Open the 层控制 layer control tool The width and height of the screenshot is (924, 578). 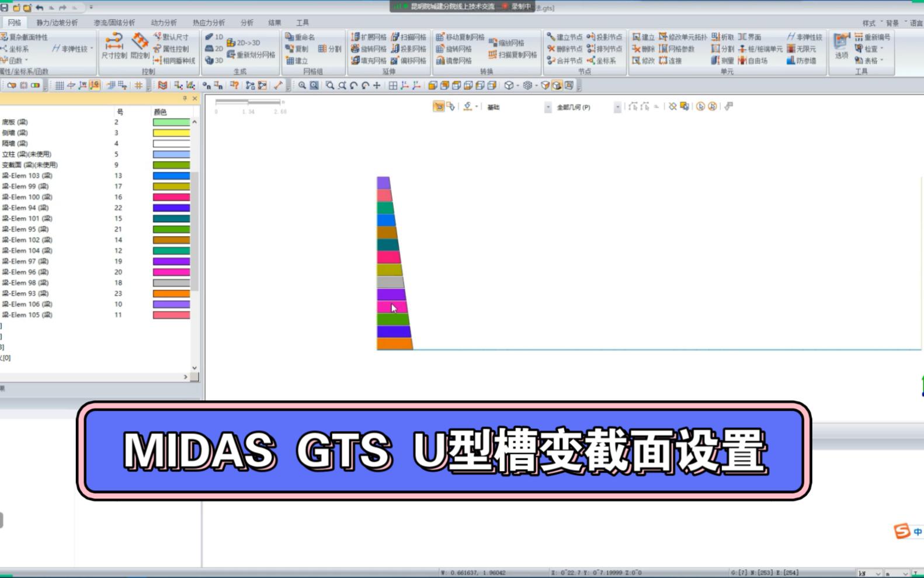pyautogui.click(x=140, y=47)
